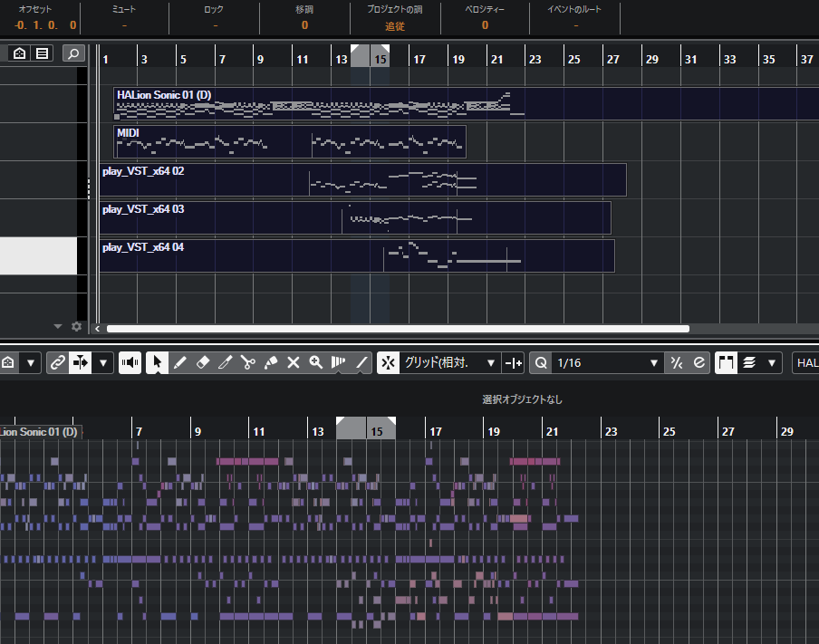Click Apply Quantize icon next to 1/16
The width and height of the screenshot is (819, 644).
(x=677, y=362)
